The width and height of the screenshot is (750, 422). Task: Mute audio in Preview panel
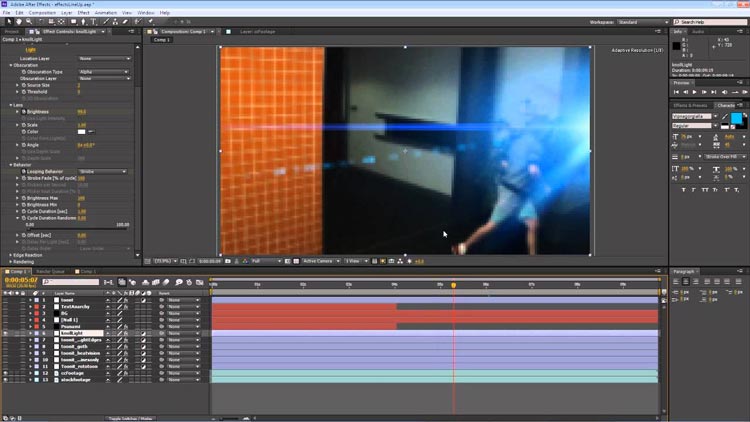tap(724, 92)
